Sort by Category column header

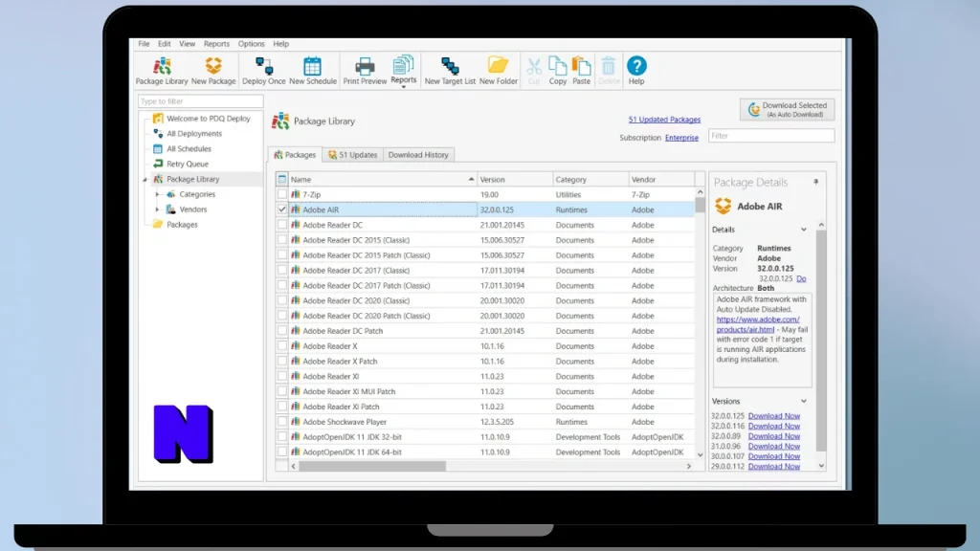coord(590,179)
